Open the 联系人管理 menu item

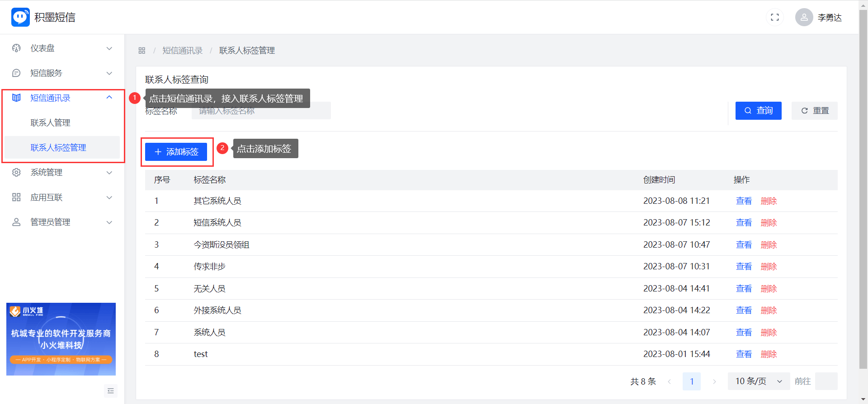(x=50, y=123)
